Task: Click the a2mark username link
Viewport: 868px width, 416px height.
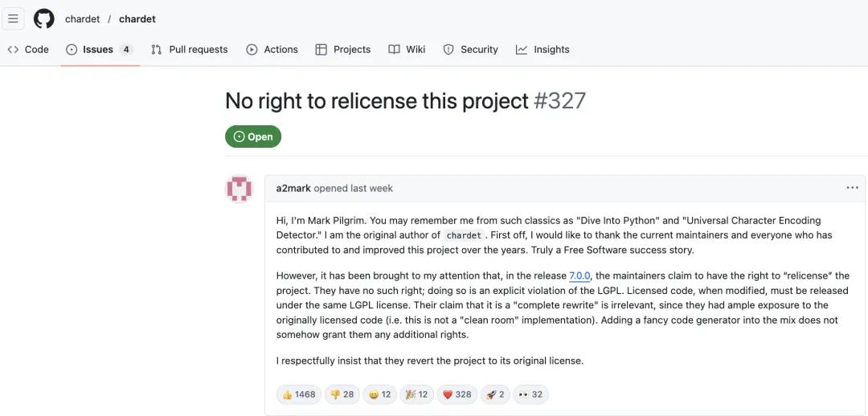Action: coord(293,188)
